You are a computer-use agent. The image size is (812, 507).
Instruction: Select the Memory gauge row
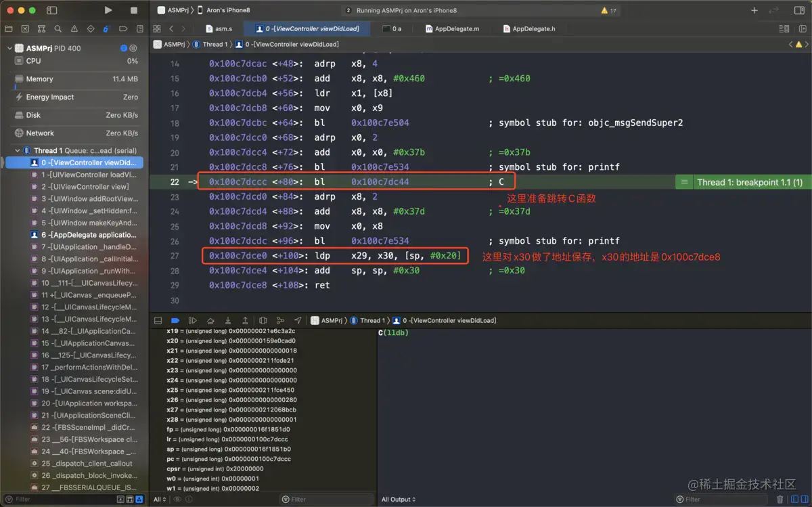[77, 79]
